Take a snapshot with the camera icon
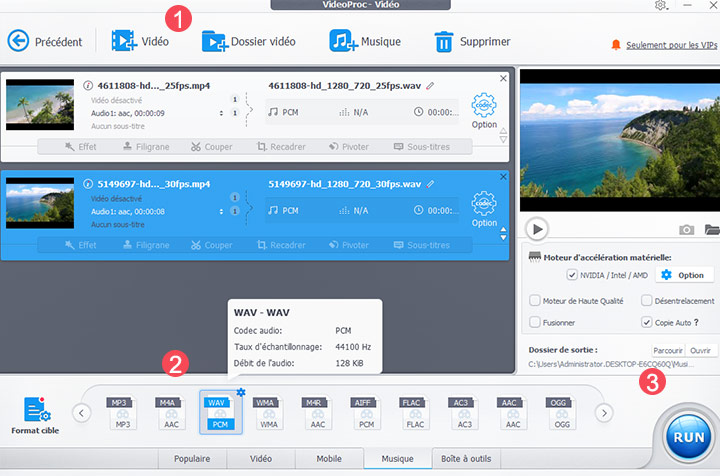Screen dimensions: 720x476 click(686, 230)
